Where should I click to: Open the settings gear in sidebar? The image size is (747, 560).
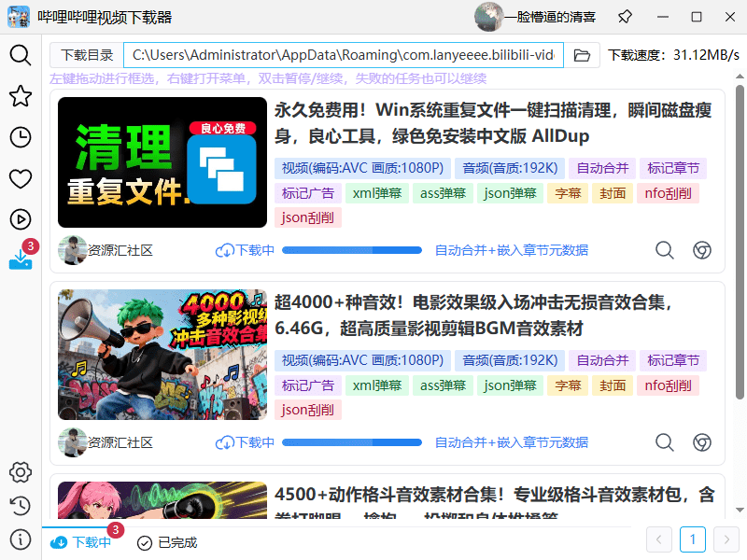(x=21, y=472)
